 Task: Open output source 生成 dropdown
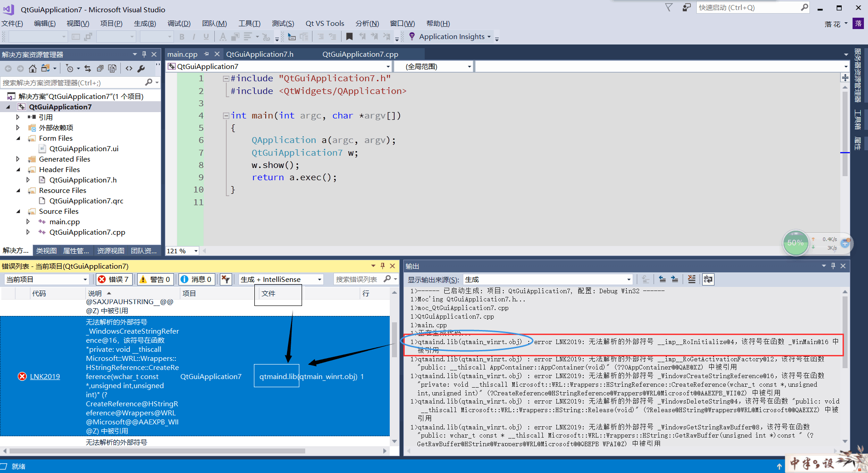[x=548, y=279]
